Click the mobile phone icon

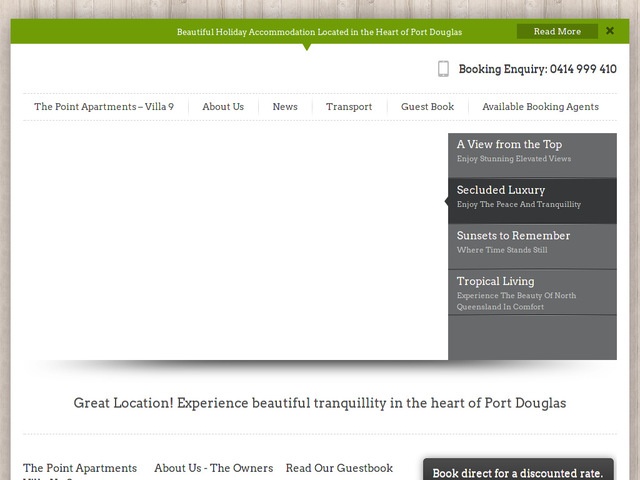443,69
